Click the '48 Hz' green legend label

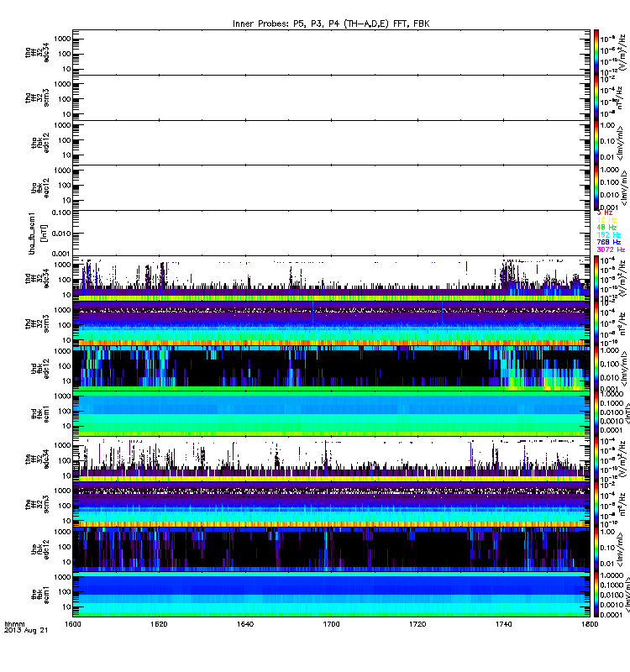tap(606, 227)
